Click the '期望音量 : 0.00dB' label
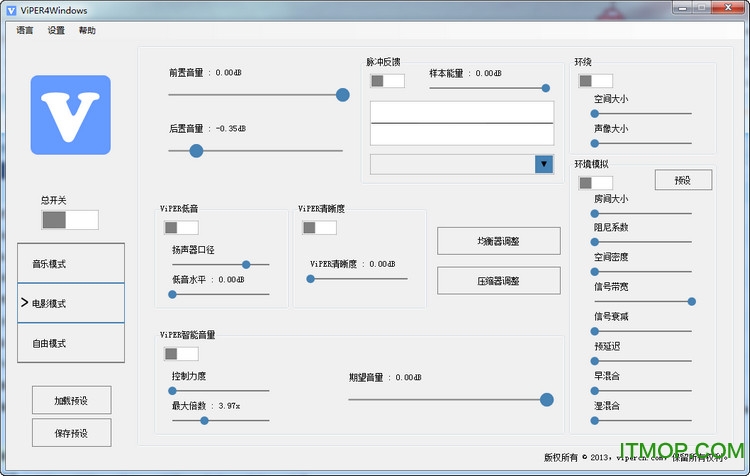Image resolution: width=750 pixels, height=476 pixels. [x=385, y=377]
